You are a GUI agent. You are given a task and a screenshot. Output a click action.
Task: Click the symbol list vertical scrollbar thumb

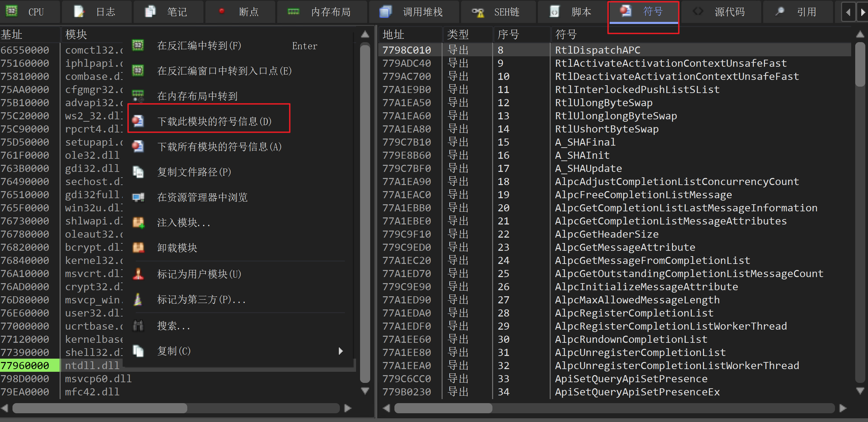tap(860, 64)
